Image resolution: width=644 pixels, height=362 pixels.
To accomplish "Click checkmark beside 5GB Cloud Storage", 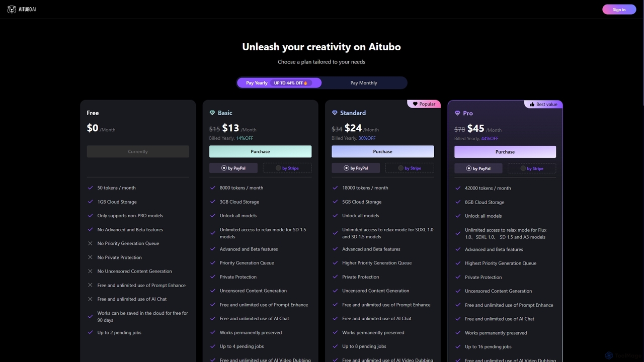I will click(335, 202).
